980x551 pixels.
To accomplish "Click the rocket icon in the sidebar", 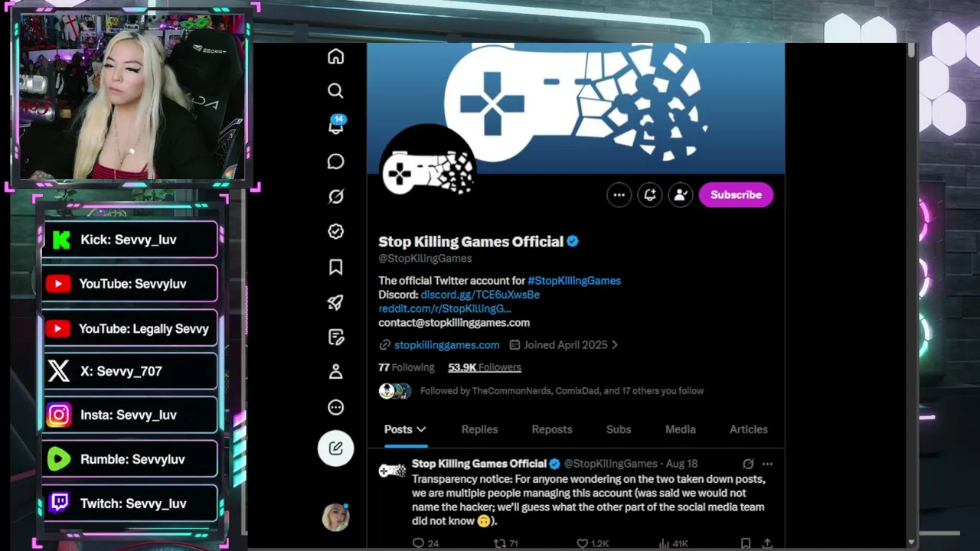I will (335, 302).
